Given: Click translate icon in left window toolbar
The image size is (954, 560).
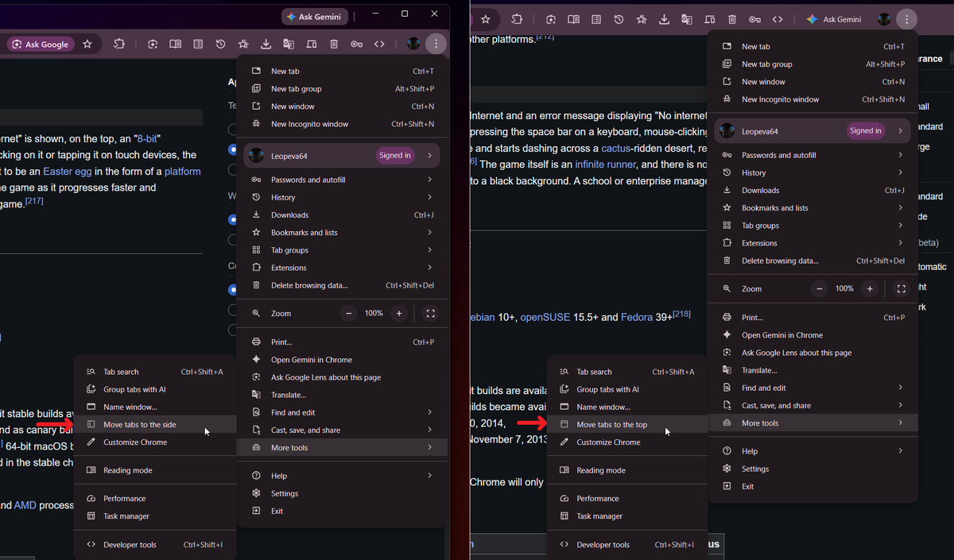Looking at the screenshot, I should 289,44.
